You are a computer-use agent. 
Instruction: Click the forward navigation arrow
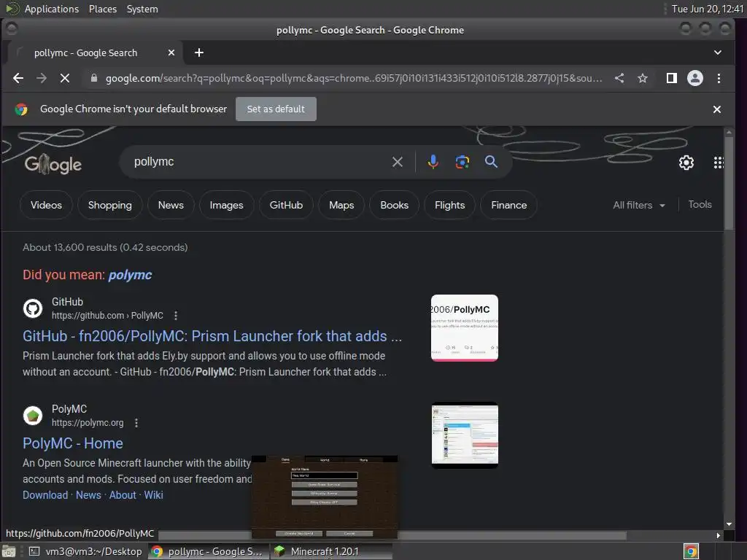click(42, 78)
